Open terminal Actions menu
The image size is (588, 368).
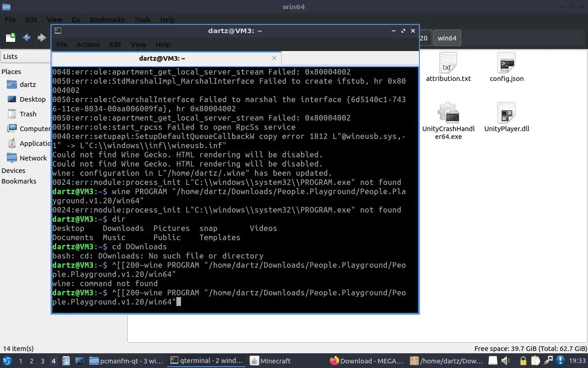[x=88, y=45]
